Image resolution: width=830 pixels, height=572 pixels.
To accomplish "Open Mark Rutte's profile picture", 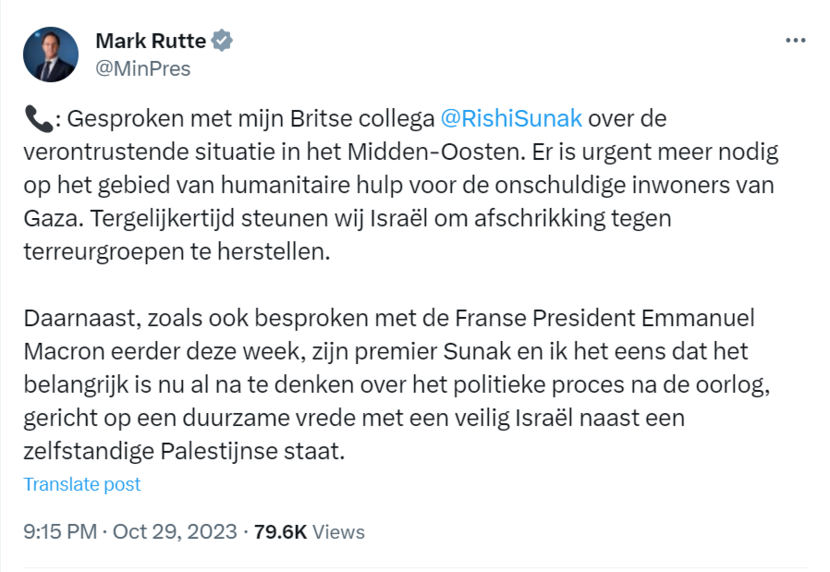I will coord(50,54).
